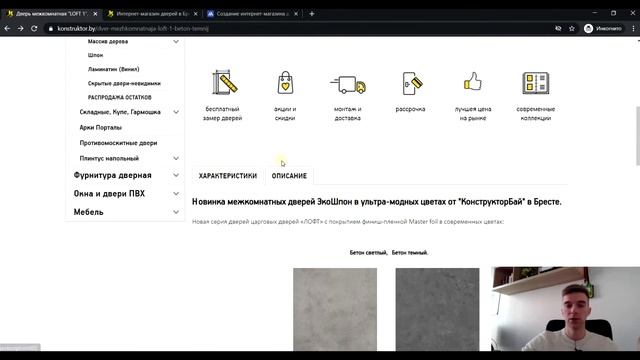This screenshot has height=360, width=640.
Task: Bookmark page with star icon
Action: point(571,29)
